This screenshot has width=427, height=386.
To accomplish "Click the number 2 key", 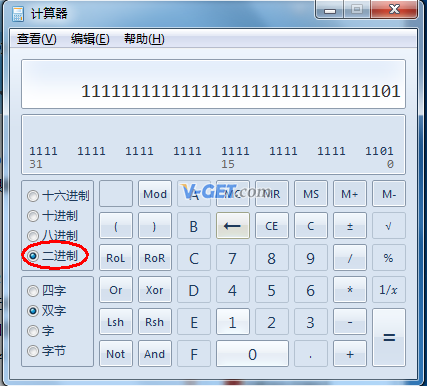I will pyautogui.click(x=272, y=322).
